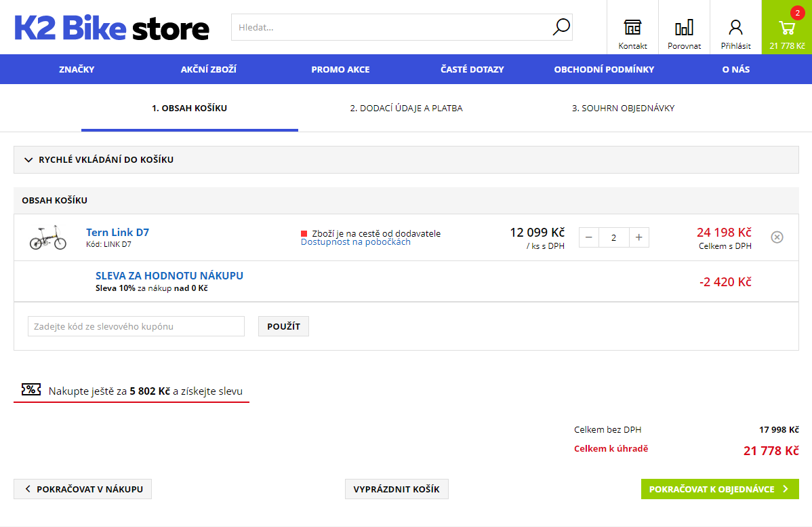Open the Akční zboží menu
This screenshot has height=527, width=812.
(208, 69)
